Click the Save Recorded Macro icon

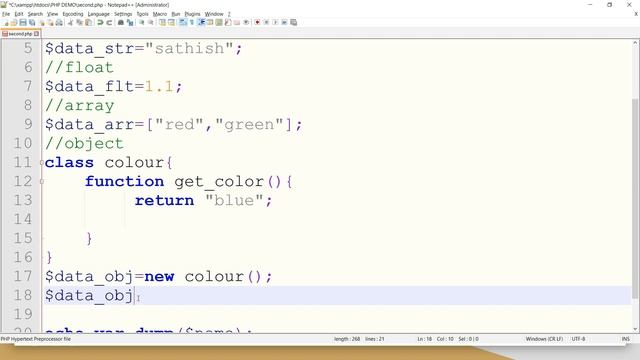(293, 22)
